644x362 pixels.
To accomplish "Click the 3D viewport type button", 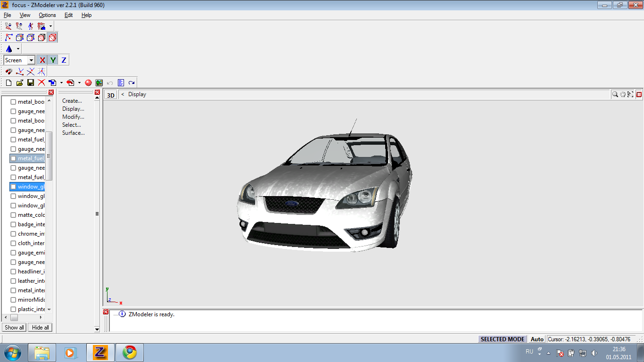I will click(x=111, y=95).
